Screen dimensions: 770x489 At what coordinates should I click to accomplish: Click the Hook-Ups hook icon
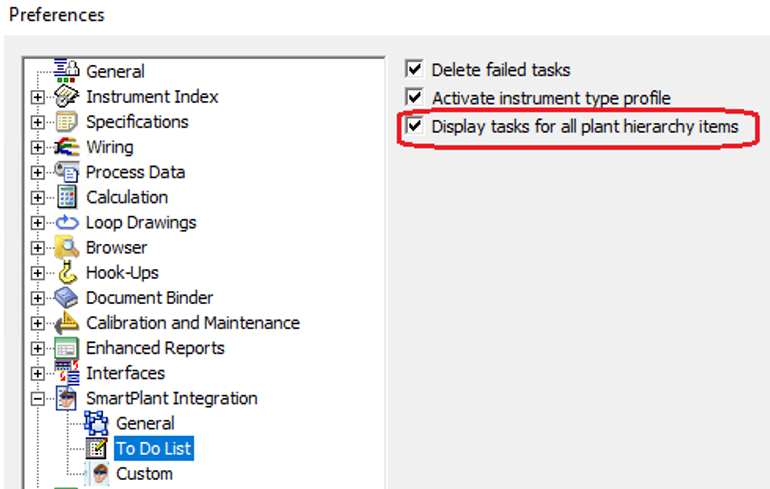67,272
